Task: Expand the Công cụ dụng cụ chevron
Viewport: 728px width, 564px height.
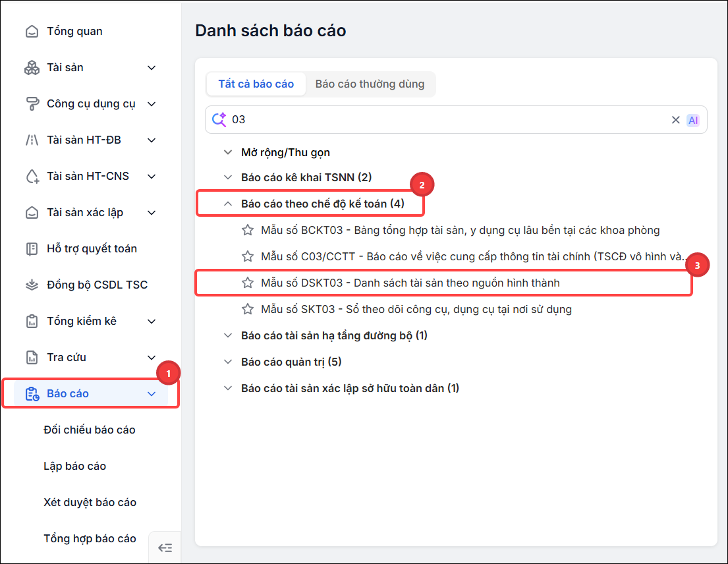Action: pyautogui.click(x=152, y=104)
